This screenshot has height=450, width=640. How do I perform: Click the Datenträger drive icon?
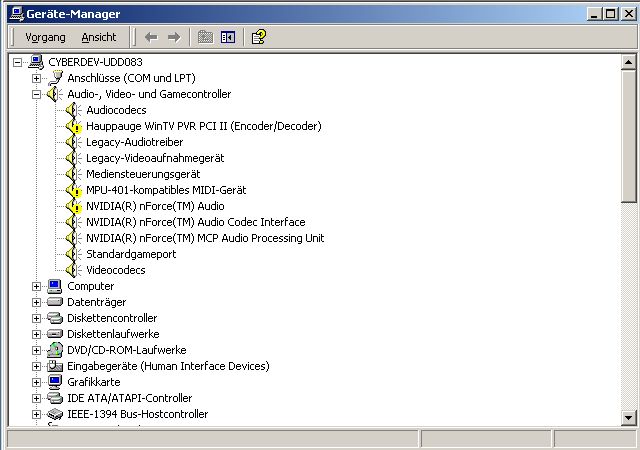pyautogui.click(x=55, y=302)
